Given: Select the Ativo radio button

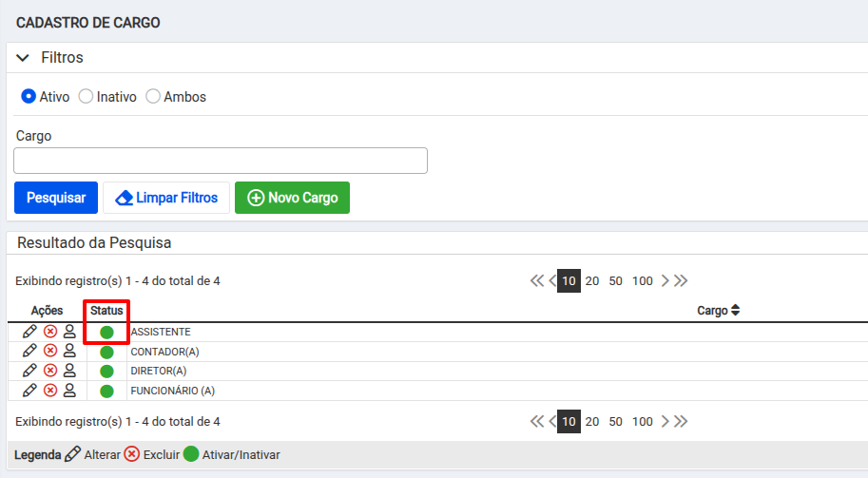Looking at the screenshot, I should pyautogui.click(x=29, y=96).
